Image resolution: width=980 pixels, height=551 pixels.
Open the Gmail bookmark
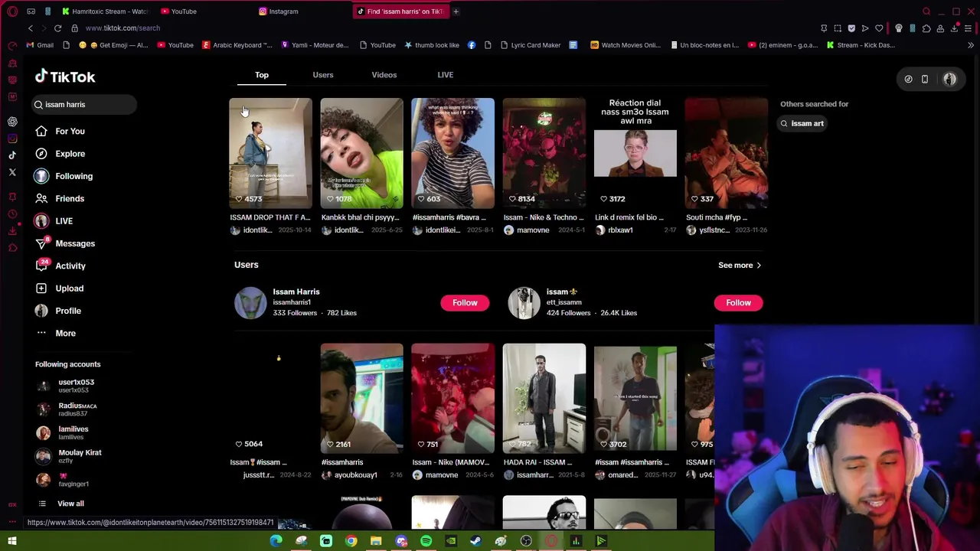coord(40,45)
